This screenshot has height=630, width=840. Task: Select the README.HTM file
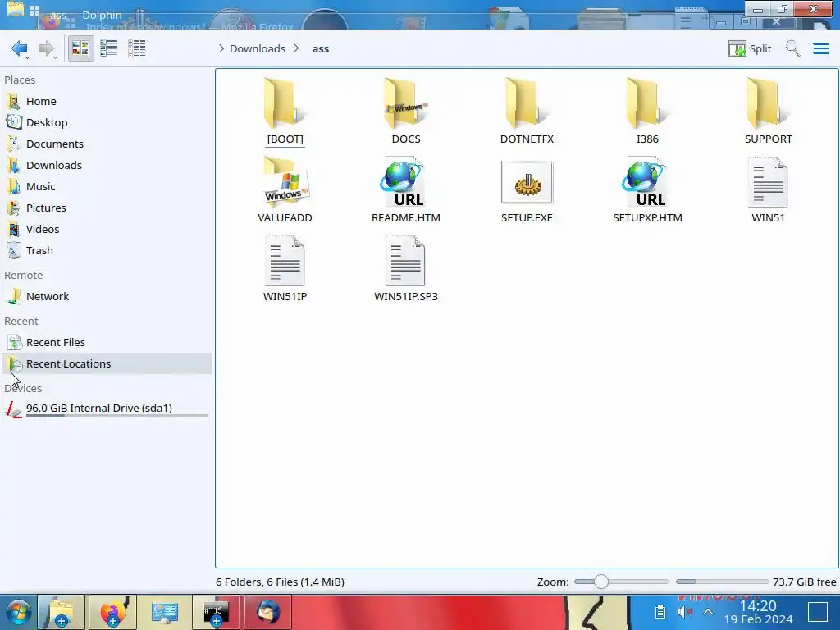pyautogui.click(x=406, y=190)
